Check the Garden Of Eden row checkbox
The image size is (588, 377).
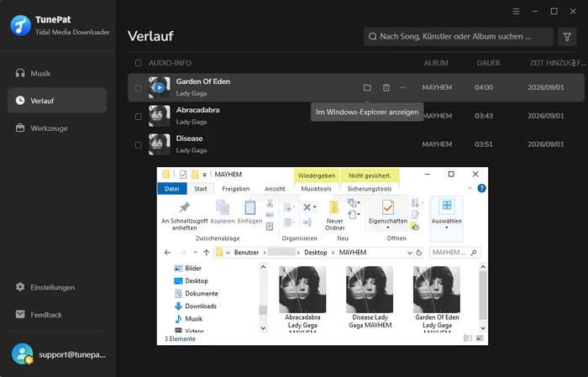(139, 87)
